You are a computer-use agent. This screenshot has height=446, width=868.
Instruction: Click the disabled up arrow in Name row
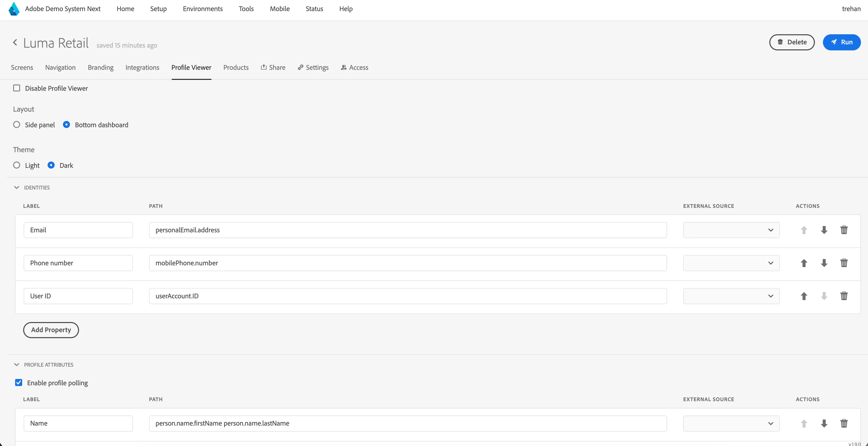804,423
